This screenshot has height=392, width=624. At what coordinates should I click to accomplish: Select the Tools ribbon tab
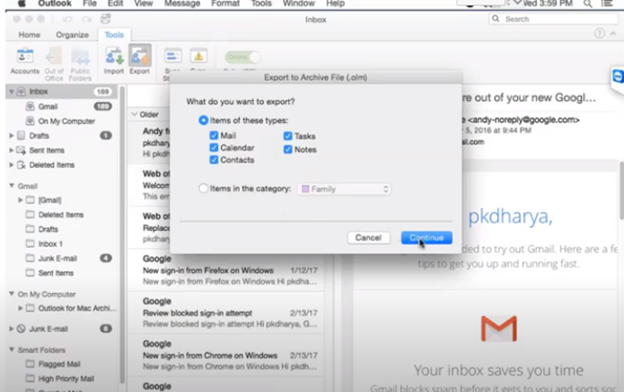pos(114,35)
